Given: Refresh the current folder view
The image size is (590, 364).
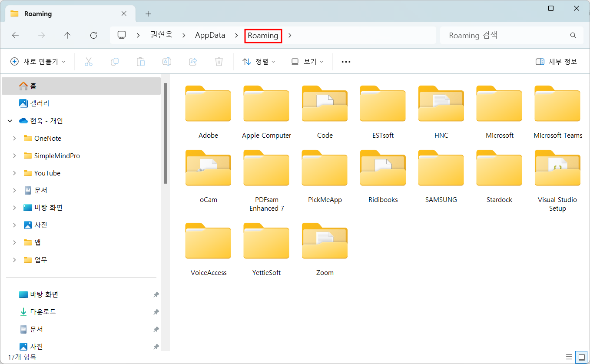Looking at the screenshot, I should click(x=93, y=36).
